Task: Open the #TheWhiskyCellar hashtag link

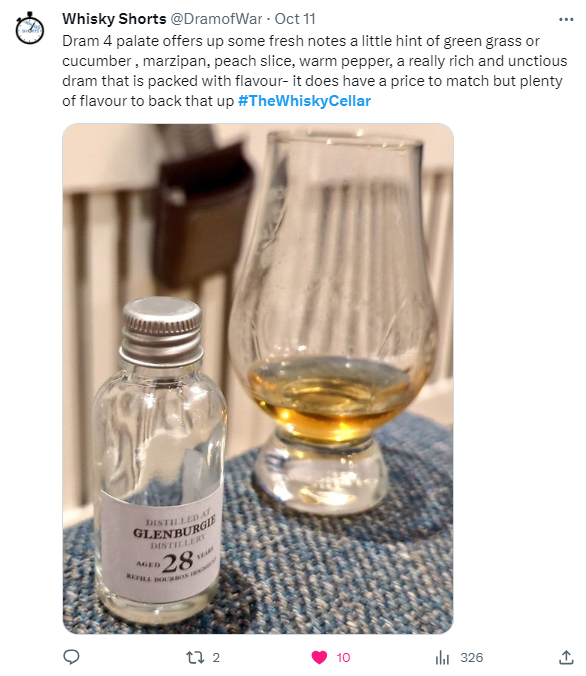Action: [304, 101]
